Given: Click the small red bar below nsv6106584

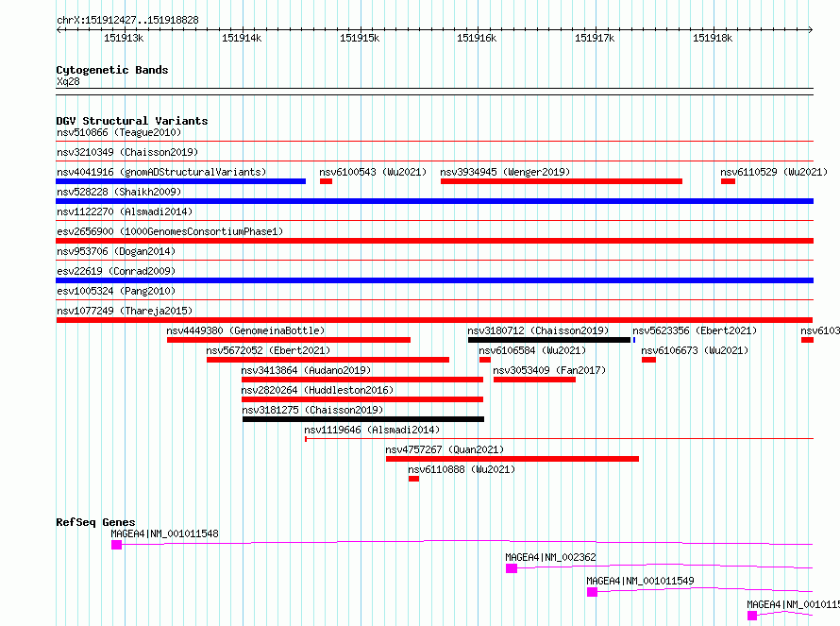Looking at the screenshot, I should point(485,360).
